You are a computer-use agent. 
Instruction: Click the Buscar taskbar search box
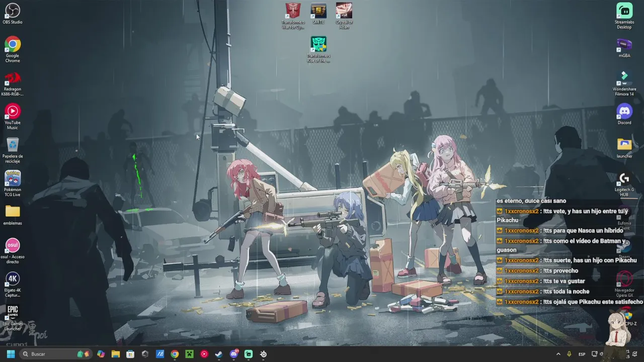click(x=56, y=354)
